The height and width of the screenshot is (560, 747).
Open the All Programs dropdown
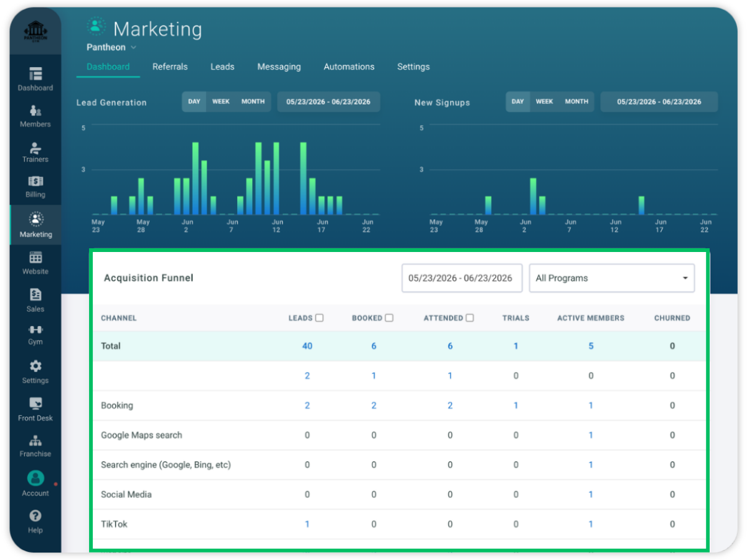(612, 278)
